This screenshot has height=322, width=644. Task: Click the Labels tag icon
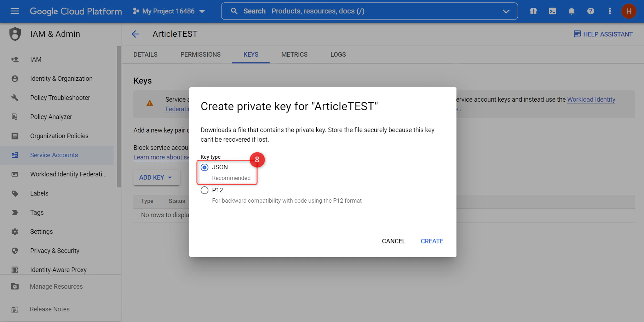(15, 193)
